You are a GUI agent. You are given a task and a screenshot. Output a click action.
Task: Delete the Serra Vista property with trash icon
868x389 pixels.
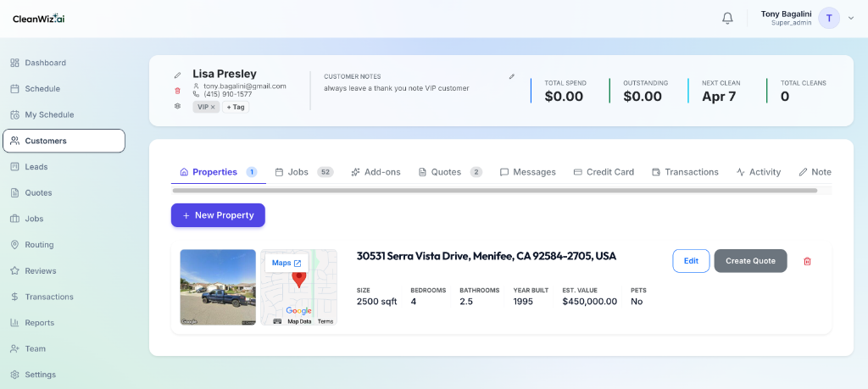click(x=807, y=261)
